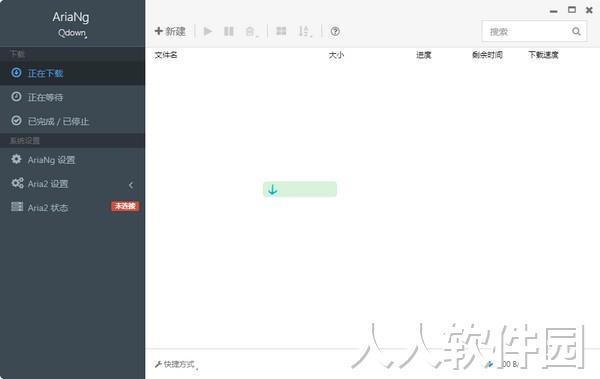Viewport: 600px width, 379px height.
Task: Click the red 未连接 status badge
Action: (125, 206)
